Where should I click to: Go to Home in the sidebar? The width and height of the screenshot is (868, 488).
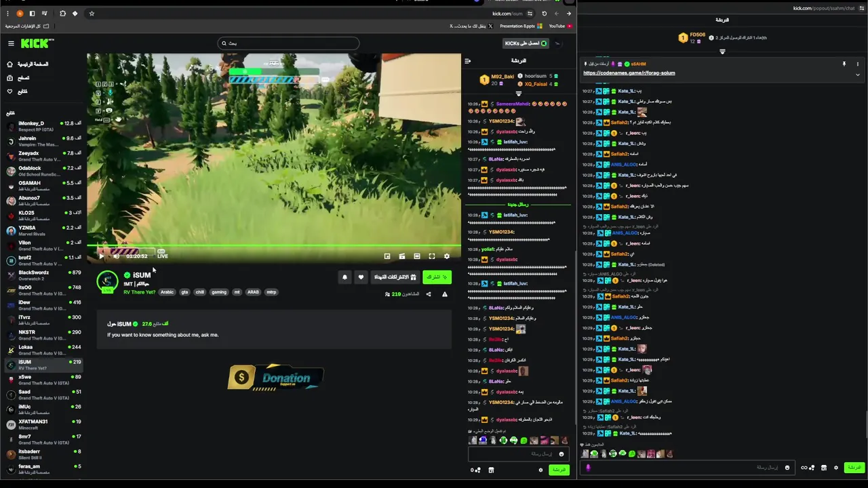(28, 64)
